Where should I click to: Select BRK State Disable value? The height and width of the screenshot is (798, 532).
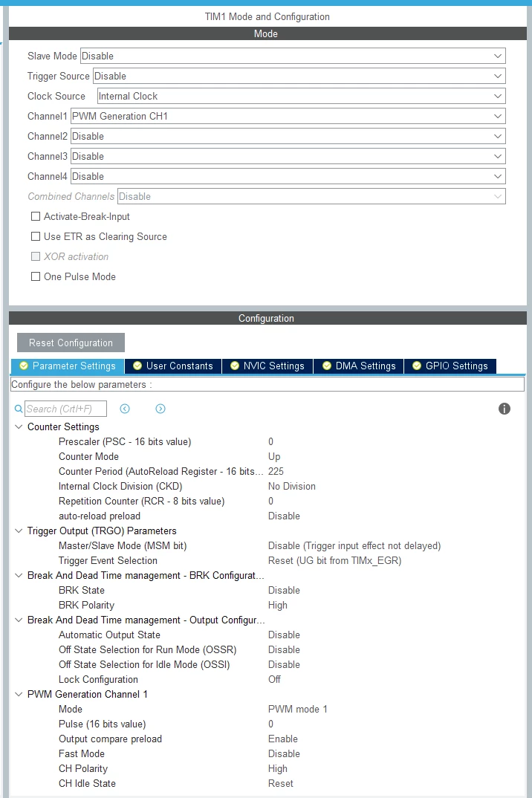point(284,591)
